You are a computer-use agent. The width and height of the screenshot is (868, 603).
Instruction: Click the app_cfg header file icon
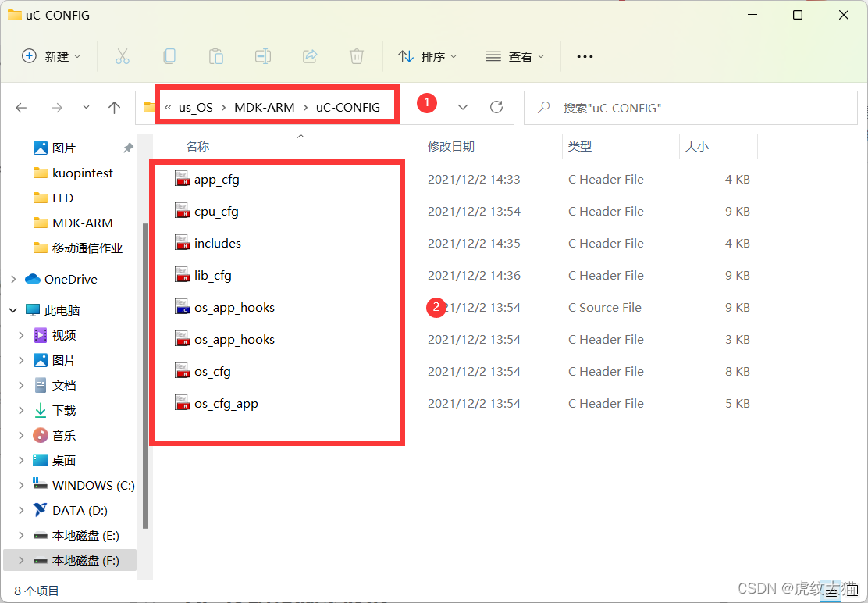click(183, 179)
